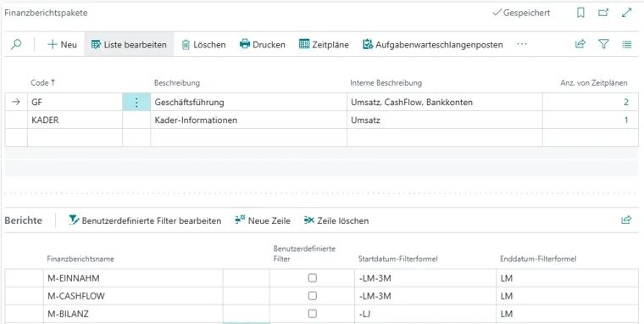This screenshot has height=324, width=644.
Task: Click the Startdatum-Filterformel column header
Action: tap(397, 259)
